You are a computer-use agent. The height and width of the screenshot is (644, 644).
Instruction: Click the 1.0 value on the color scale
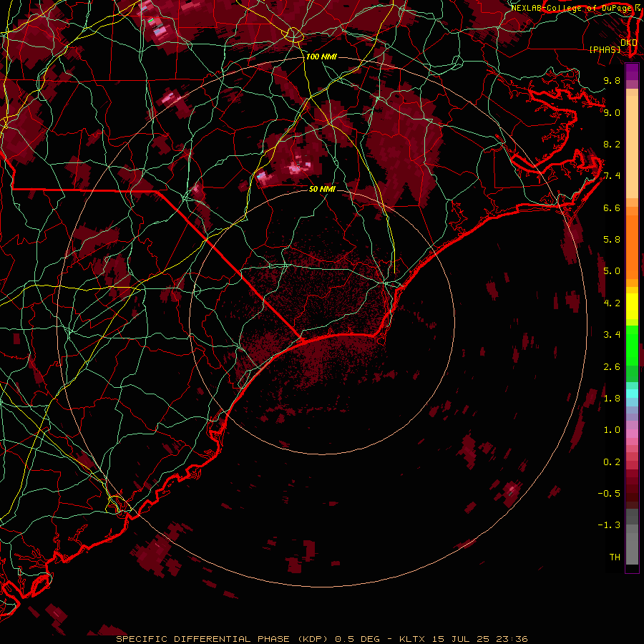point(612,430)
